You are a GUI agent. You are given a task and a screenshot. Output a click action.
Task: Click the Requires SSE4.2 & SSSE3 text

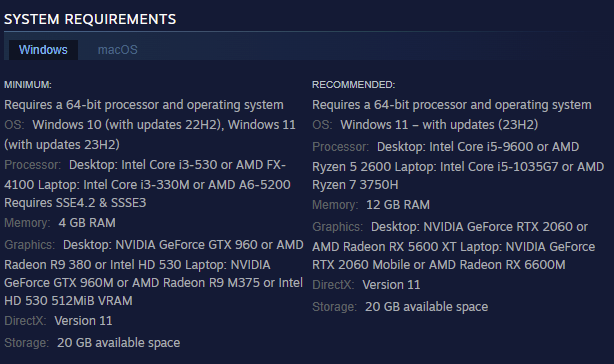pyautogui.click(x=75, y=203)
